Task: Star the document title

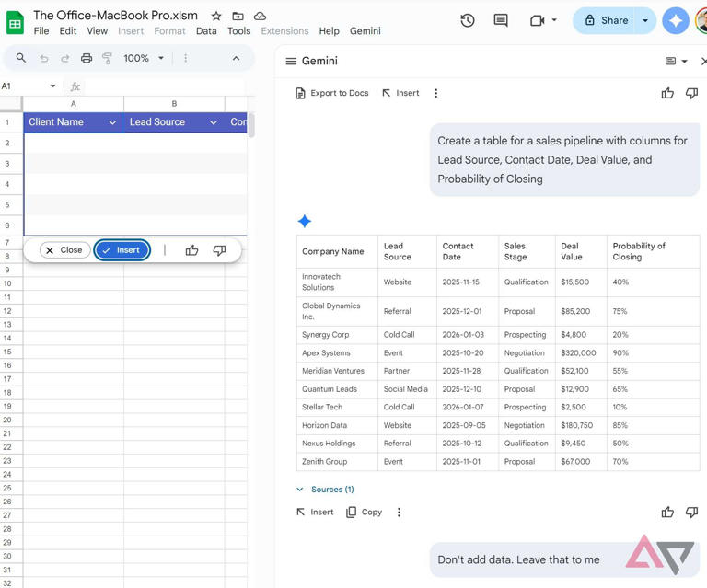Action: coord(216,17)
